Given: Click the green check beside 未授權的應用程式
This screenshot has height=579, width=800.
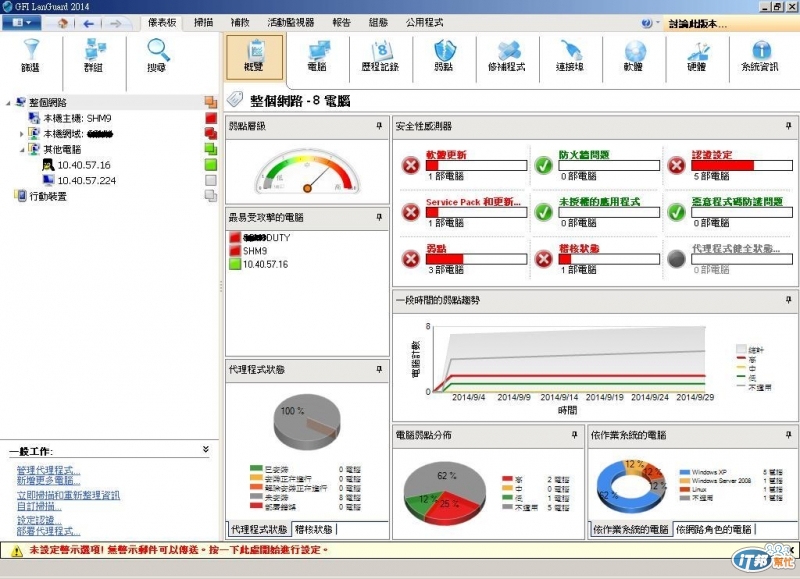Looking at the screenshot, I should [x=544, y=212].
